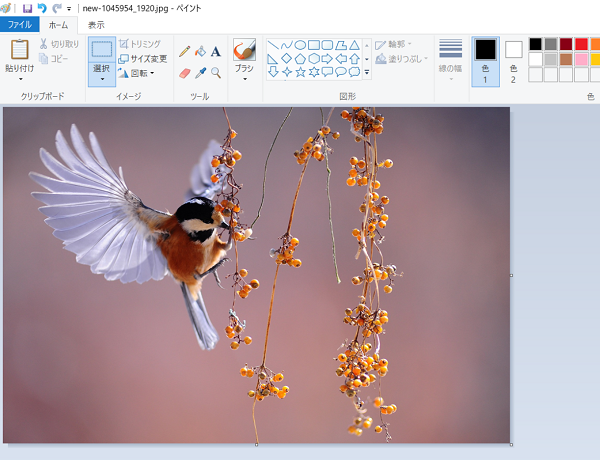The width and height of the screenshot is (600, 460).
Task: Choose the up arrow shape
Action: 354,59
